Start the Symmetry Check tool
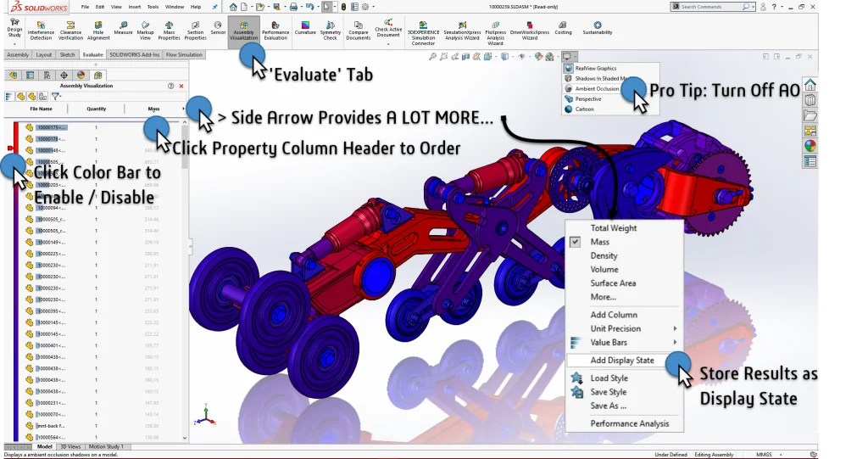Screen dimensions: 868x459 pos(330,30)
